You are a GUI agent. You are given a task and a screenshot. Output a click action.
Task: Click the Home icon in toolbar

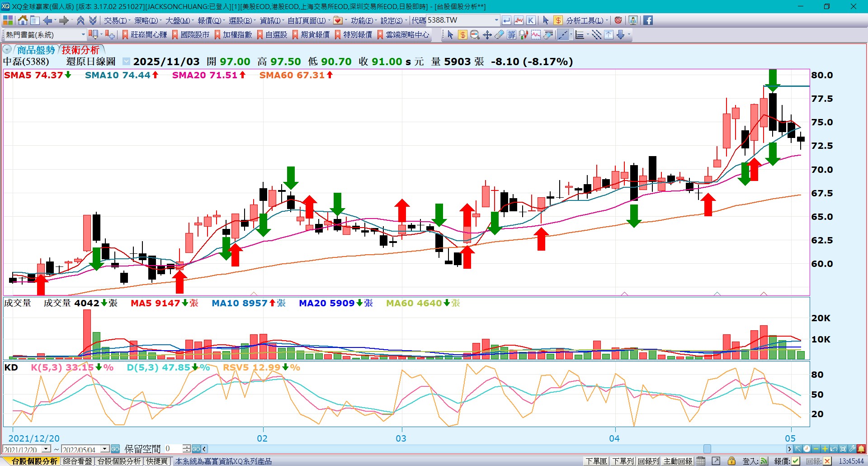23,20
